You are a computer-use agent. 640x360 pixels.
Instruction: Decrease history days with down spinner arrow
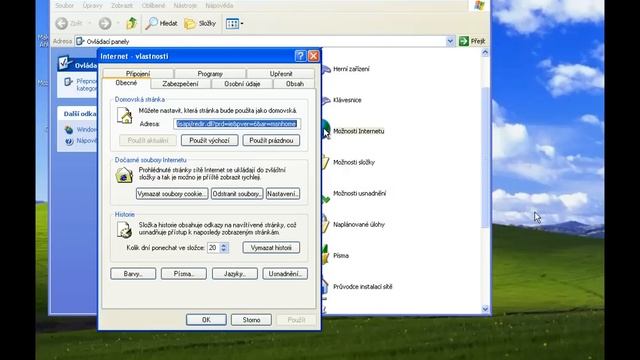(x=224, y=250)
